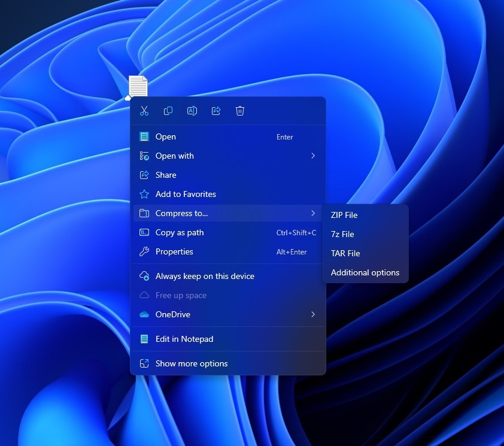
Task: Share the file using the share icon
Action: (216, 111)
